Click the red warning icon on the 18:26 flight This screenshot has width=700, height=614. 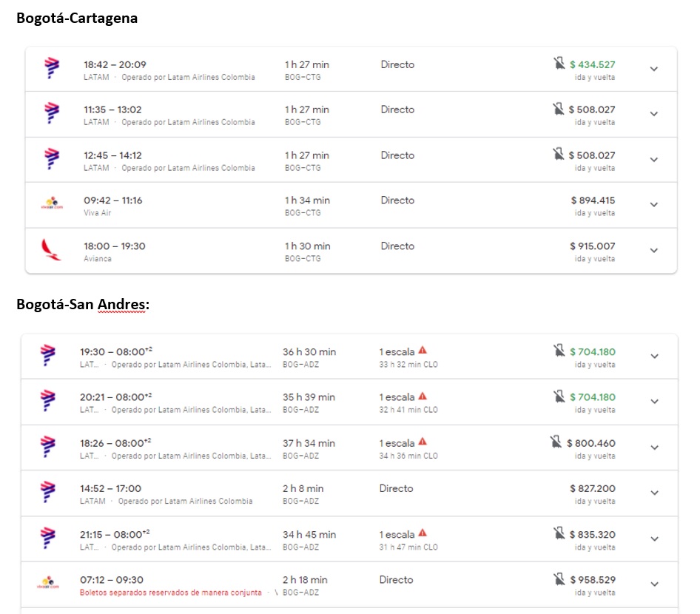click(423, 442)
